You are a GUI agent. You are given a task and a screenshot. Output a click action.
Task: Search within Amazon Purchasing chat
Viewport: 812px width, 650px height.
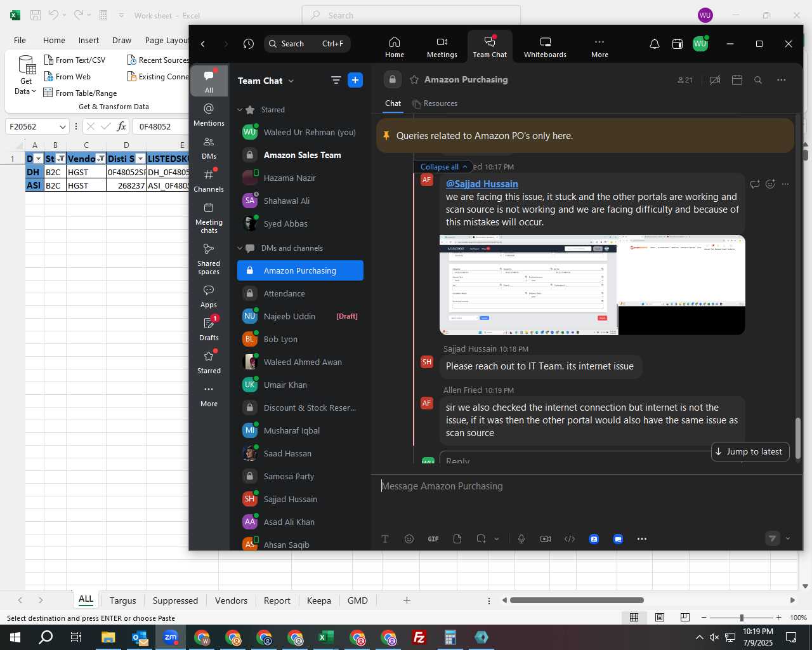point(758,80)
